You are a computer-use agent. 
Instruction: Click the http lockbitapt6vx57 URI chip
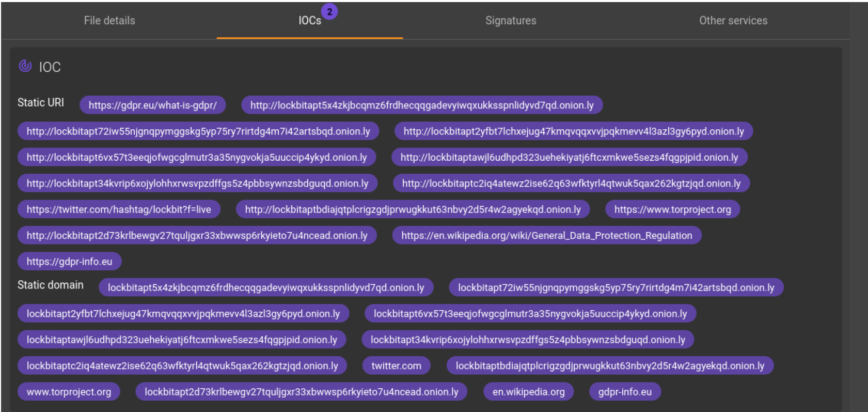coord(197,157)
